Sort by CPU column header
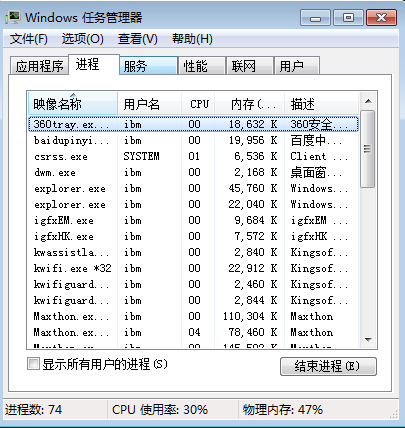 coord(199,104)
